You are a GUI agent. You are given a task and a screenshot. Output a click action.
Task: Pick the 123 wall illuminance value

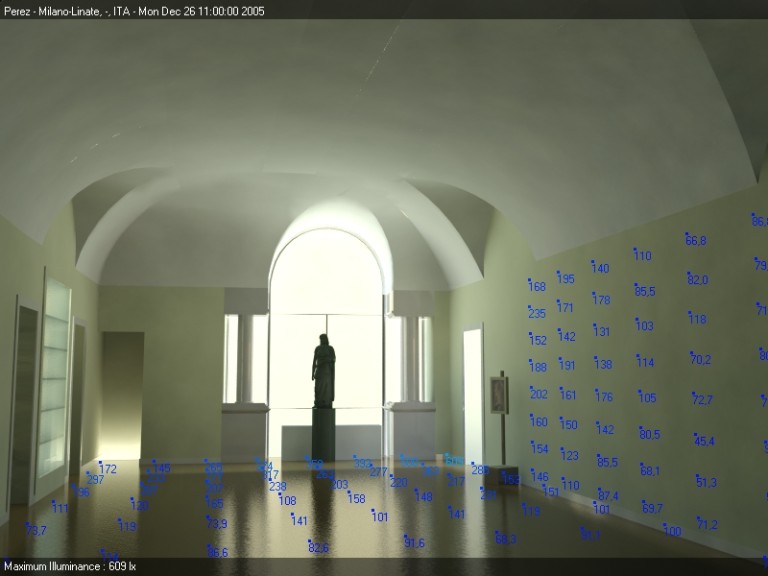[x=570, y=455]
